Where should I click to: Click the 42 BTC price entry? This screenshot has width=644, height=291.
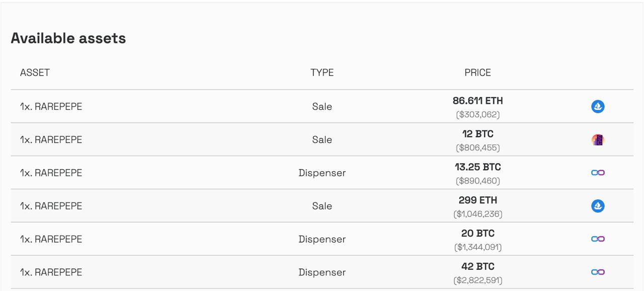coord(478,267)
